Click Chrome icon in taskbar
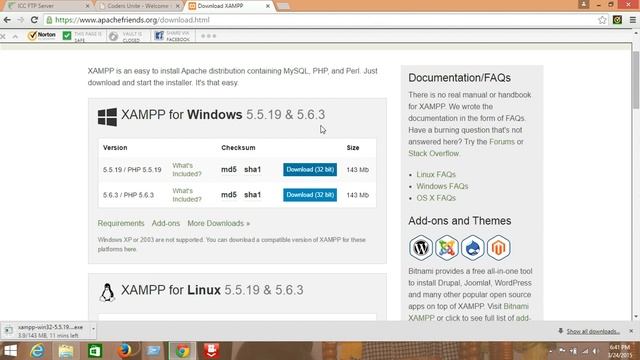The height and width of the screenshot is (360, 640). pos(182,351)
